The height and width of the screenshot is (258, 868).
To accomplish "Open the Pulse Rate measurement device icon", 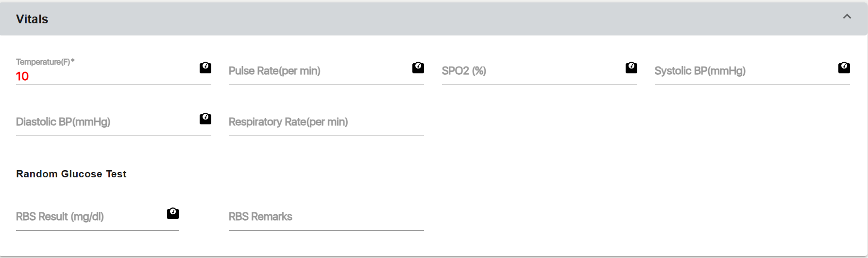I will click(418, 68).
